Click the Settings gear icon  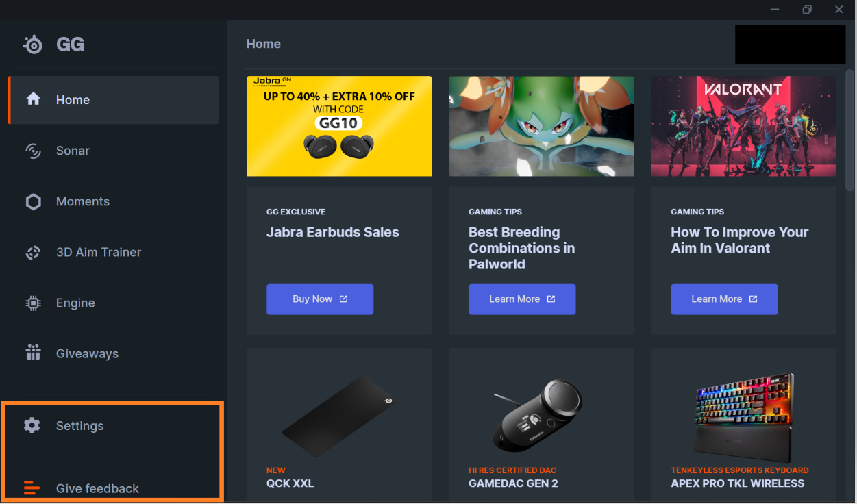click(32, 425)
